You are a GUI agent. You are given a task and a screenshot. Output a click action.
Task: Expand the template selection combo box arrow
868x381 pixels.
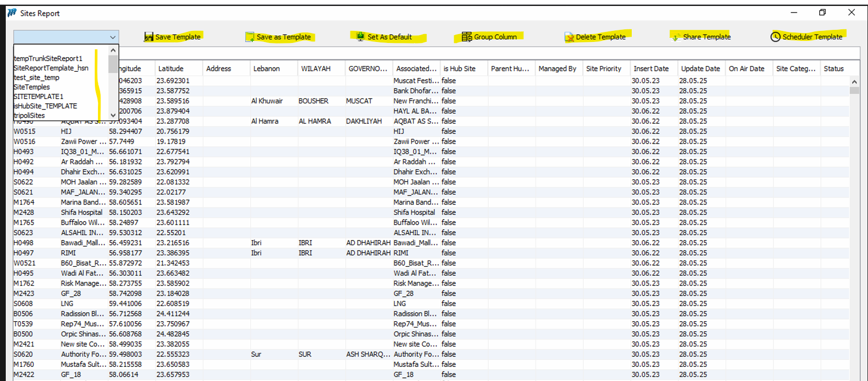click(113, 37)
